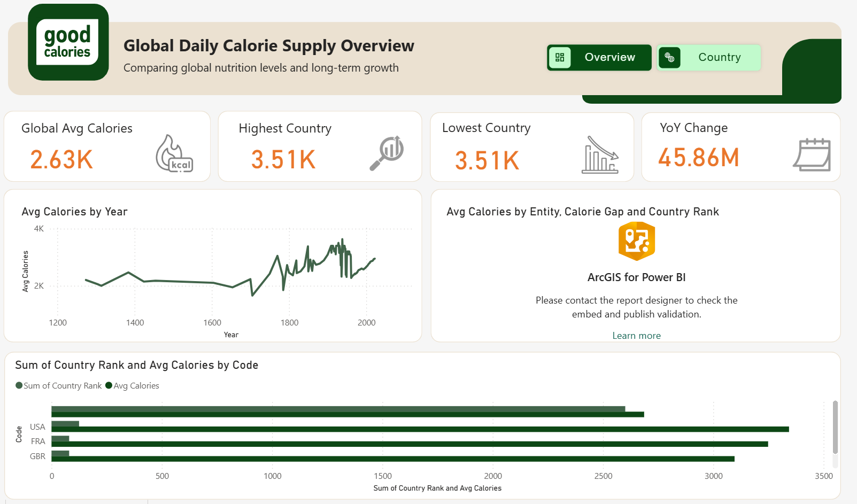Viewport: 857px width, 504px height.
Task: Open the Learn more link
Action: (636, 336)
